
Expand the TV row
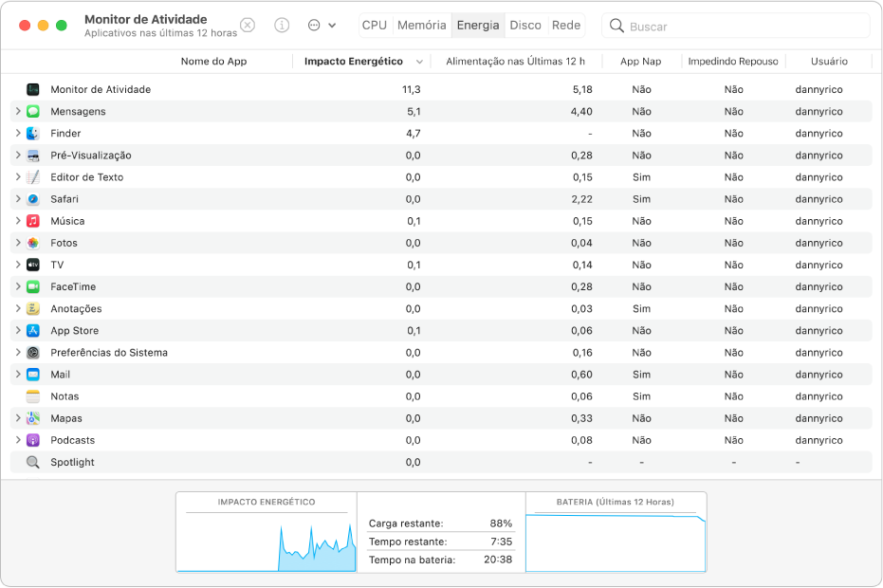(x=18, y=266)
